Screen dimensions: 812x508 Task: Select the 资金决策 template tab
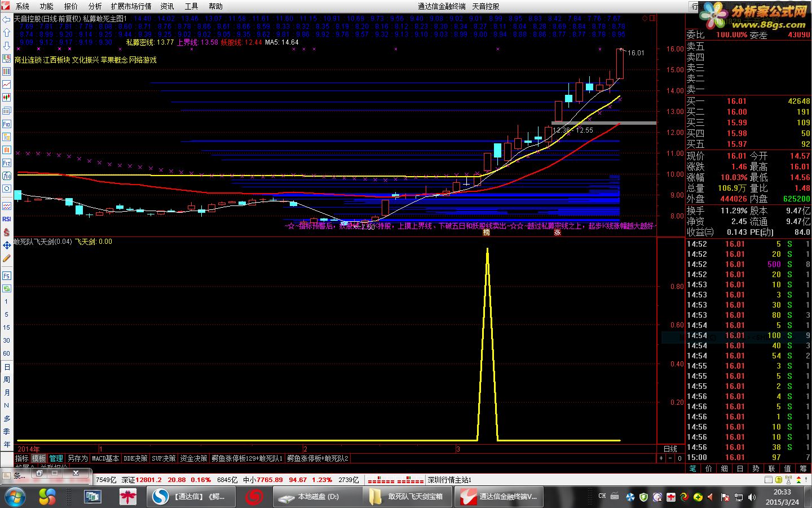click(193, 458)
